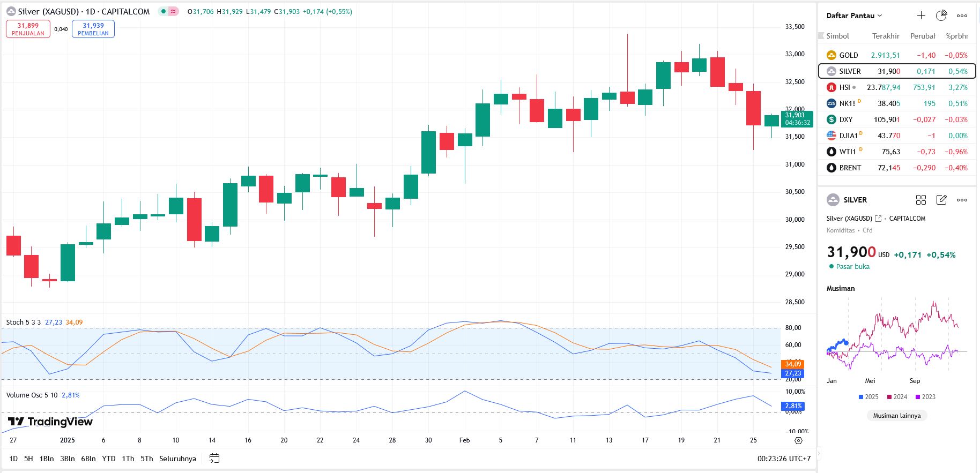
Task: Select the YTD time range
Action: point(109,459)
